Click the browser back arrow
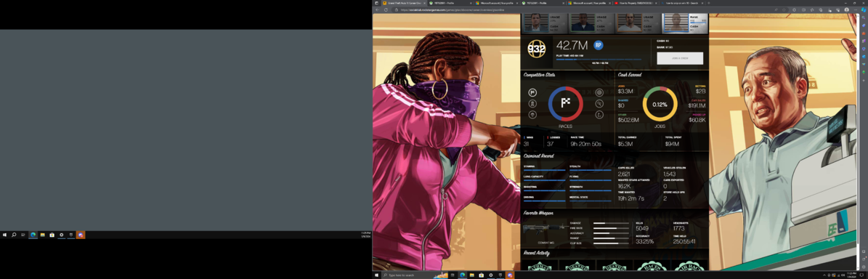 click(x=377, y=9)
